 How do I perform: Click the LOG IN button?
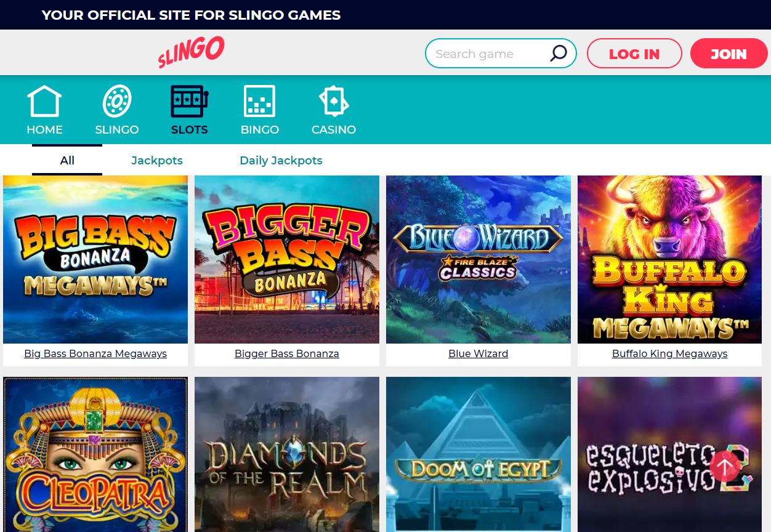point(634,54)
